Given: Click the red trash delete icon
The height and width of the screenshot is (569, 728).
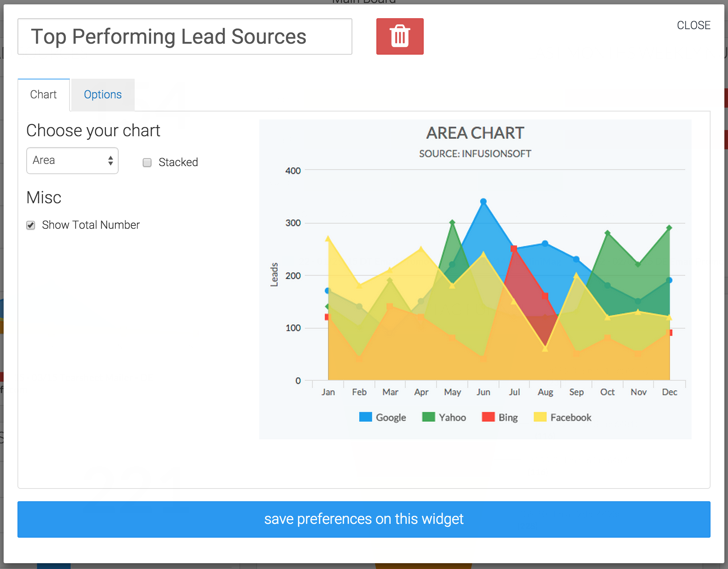Looking at the screenshot, I should [x=400, y=36].
